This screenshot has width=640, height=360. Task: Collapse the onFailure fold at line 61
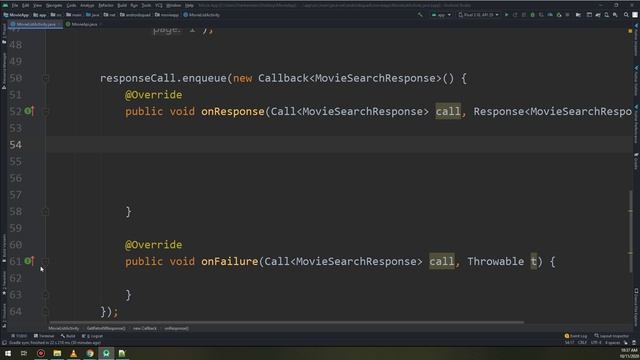point(46,261)
